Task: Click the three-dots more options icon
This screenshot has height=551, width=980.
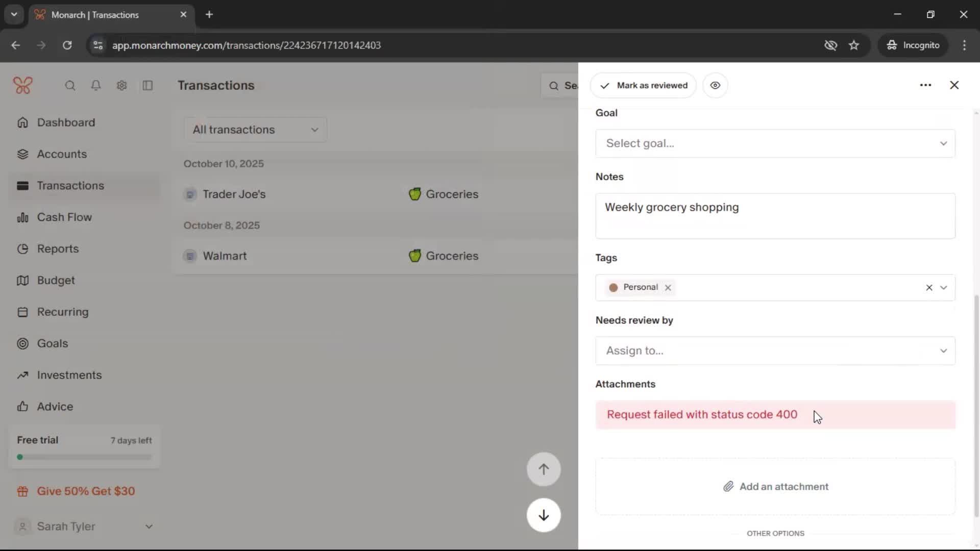Action: (925, 85)
